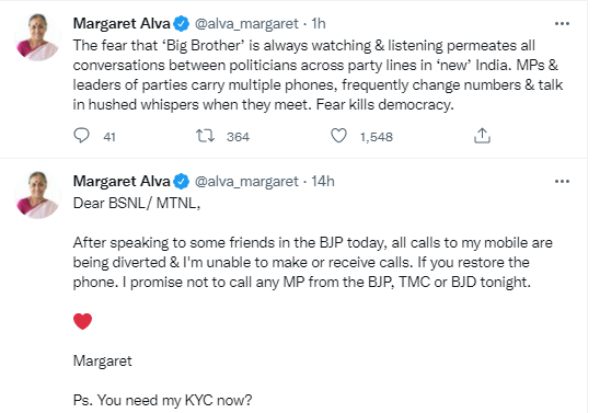Click verified badge on first tweet
The height and width of the screenshot is (413, 600).
coord(182,21)
